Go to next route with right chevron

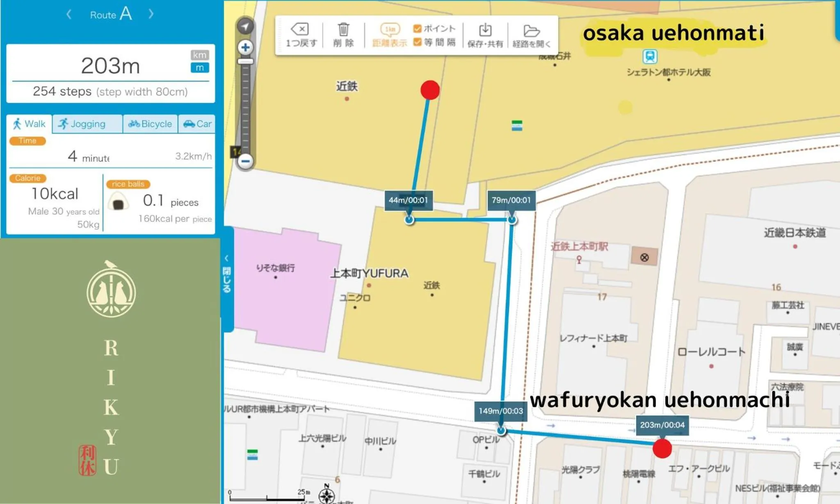pyautogui.click(x=151, y=15)
